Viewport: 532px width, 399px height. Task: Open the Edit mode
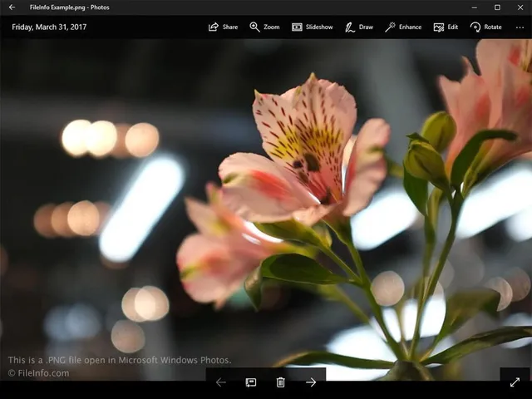click(446, 27)
